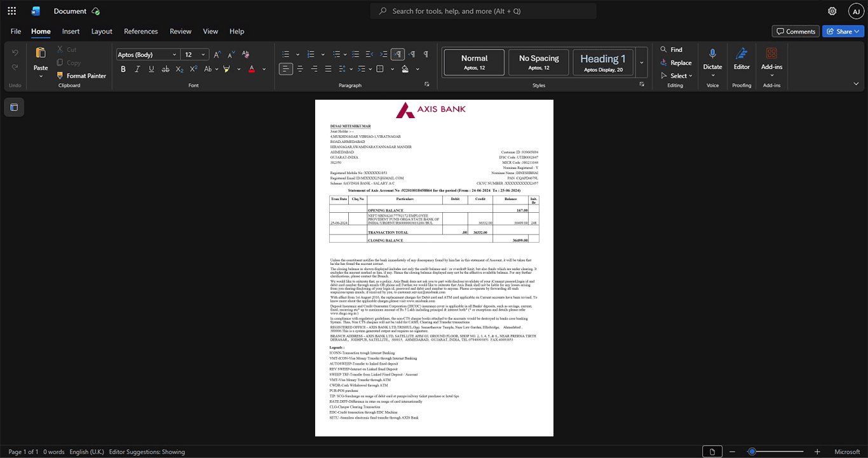The height and width of the screenshot is (458, 868).
Task: Open the font size dropdown
Action: point(204,55)
